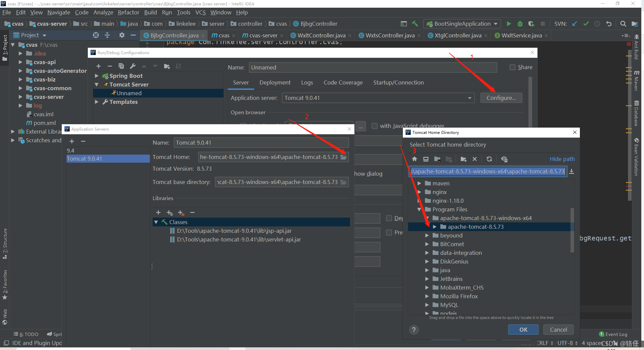Image resolution: width=644 pixels, height=350 pixels.
Task: Create new folder in Tomcat directory chooser
Action: click(x=463, y=159)
